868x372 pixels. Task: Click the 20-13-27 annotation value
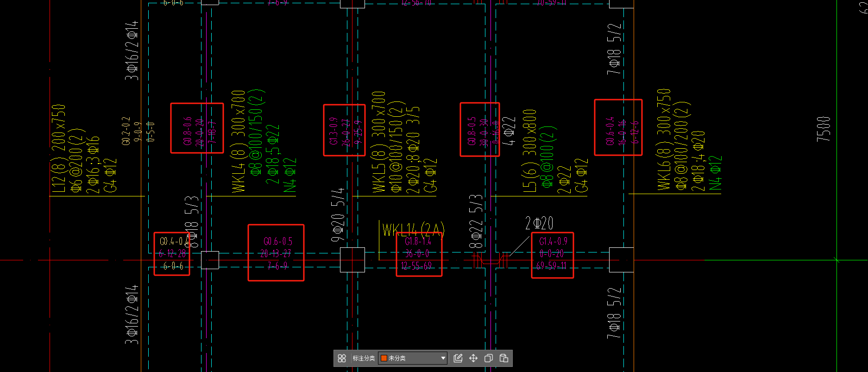(x=276, y=253)
